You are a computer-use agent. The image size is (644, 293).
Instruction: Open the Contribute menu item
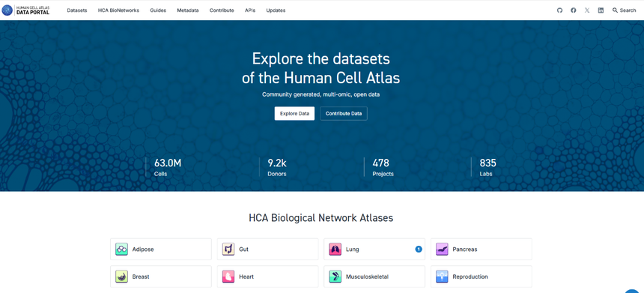(222, 10)
